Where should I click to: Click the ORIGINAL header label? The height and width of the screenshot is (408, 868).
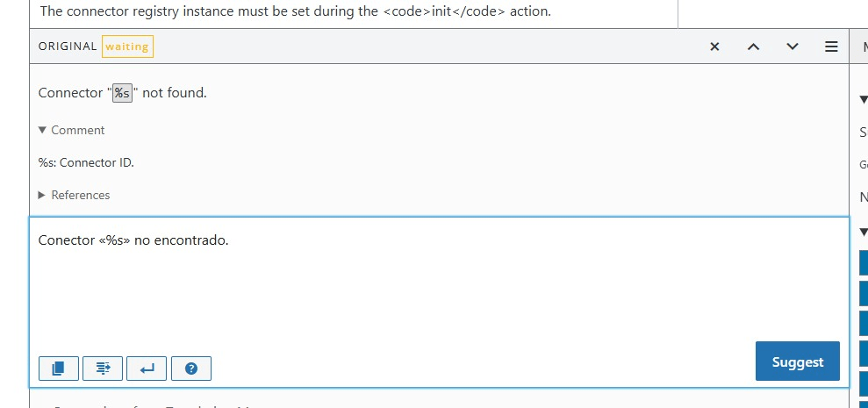point(68,47)
